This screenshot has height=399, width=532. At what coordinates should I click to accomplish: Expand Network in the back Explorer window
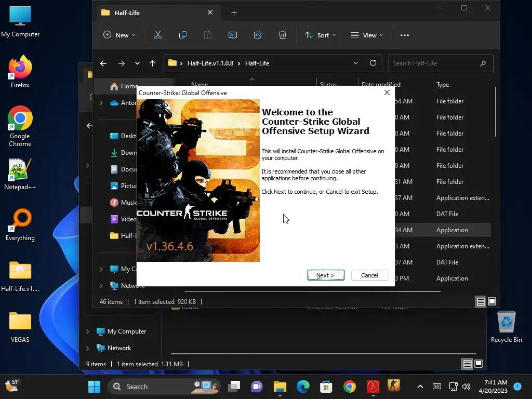[x=87, y=348]
